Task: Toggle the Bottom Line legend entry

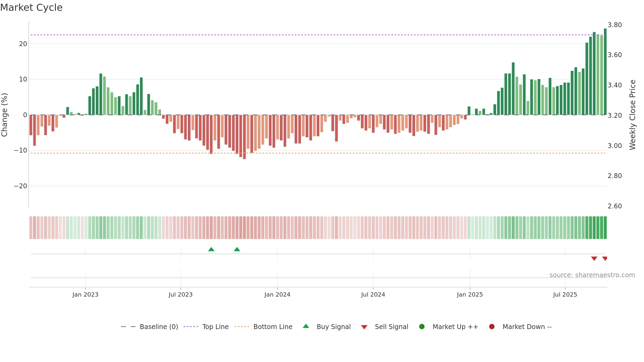Action: click(x=264, y=327)
